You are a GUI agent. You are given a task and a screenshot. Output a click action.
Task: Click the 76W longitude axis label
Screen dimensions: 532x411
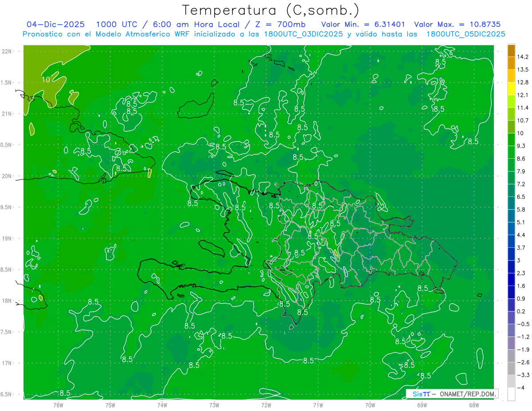(58, 405)
